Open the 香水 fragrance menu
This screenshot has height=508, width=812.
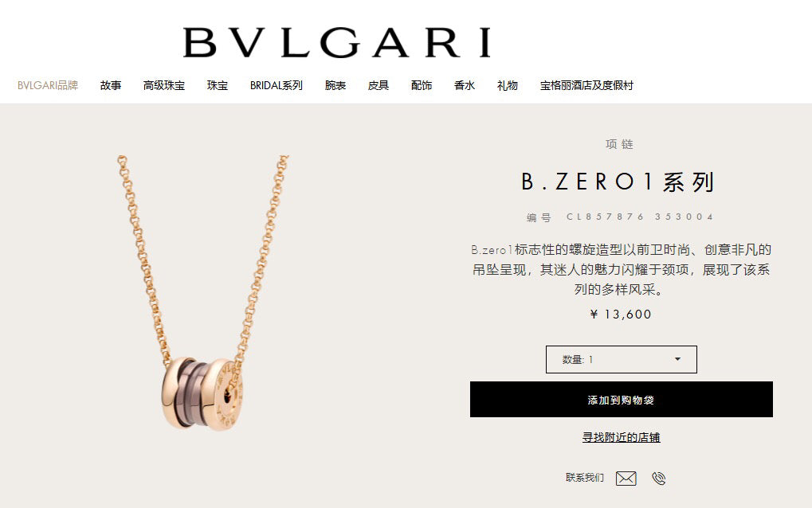coord(465,85)
